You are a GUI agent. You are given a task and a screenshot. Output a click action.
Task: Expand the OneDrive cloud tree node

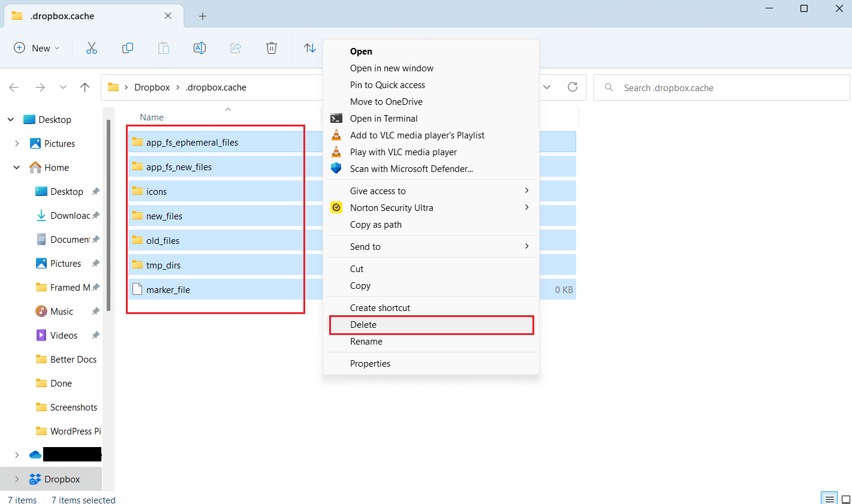[17, 455]
